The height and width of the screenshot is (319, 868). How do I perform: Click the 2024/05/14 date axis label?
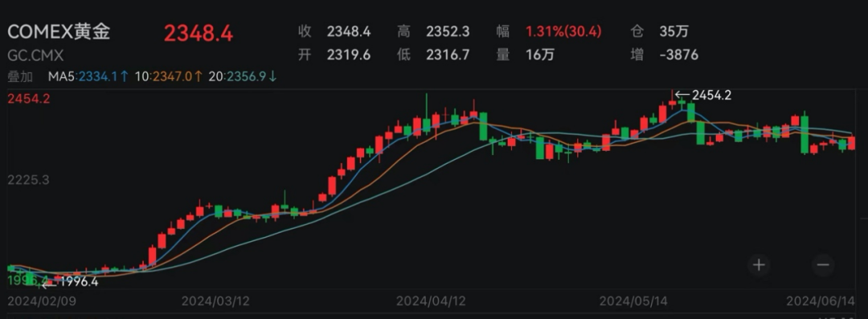coord(635,301)
